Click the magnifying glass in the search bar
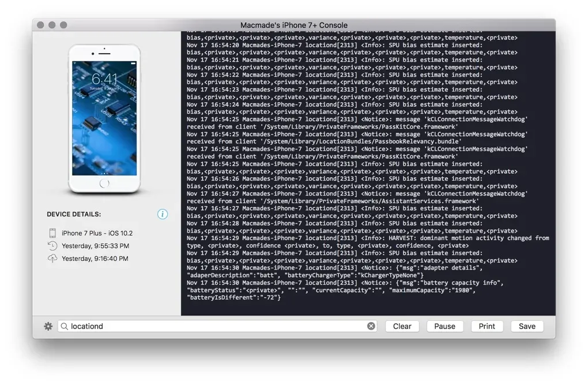Image resolution: width=588 pixels, height=385 pixels. click(65, 326)
